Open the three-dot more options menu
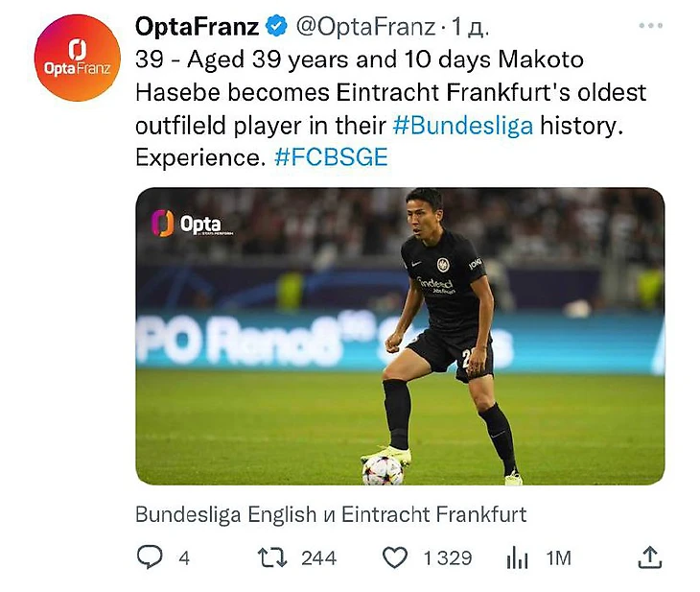Viewport: 700px width, 592px height. (x=650, y=26)
